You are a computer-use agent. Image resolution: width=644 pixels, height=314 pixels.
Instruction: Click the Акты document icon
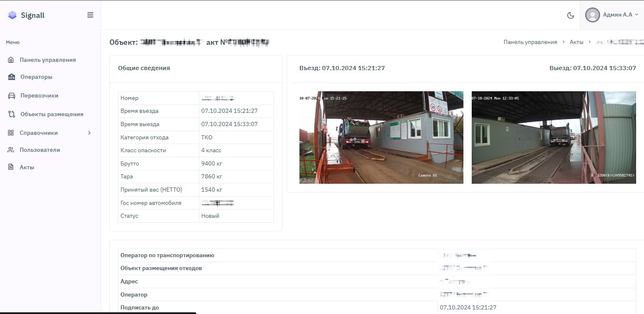coord(11,167)
